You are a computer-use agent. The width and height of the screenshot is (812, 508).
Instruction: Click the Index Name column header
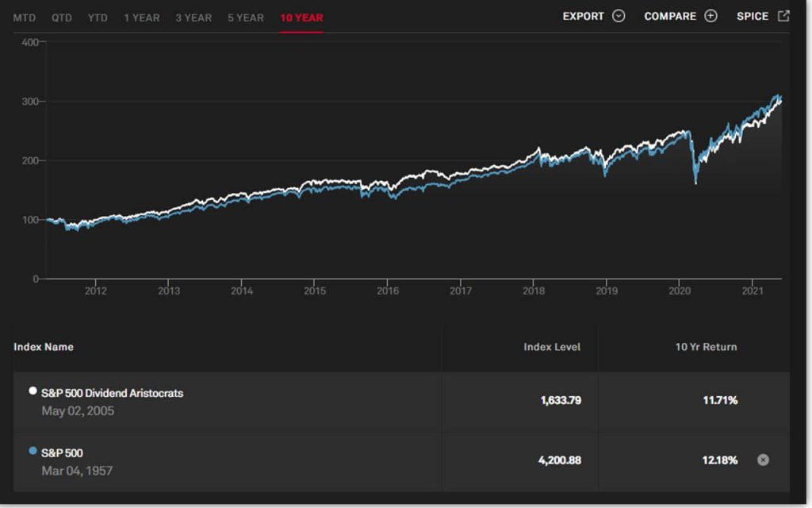click(x=44, y=347)
